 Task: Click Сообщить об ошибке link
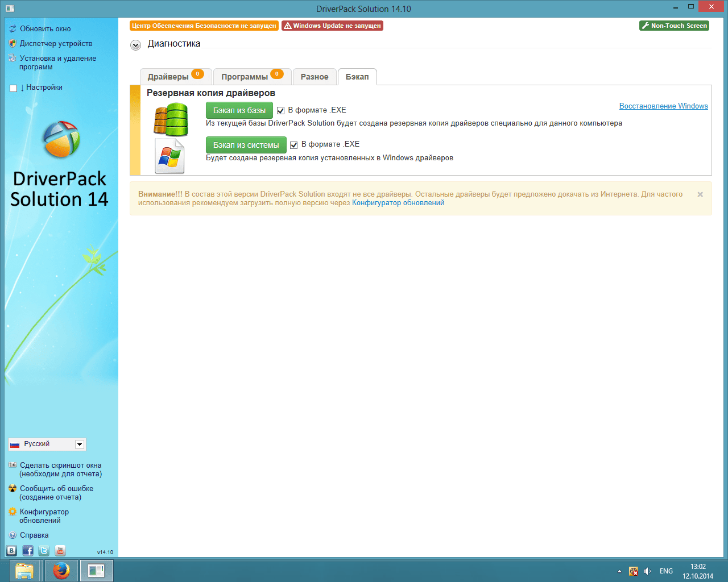point(56,493)
